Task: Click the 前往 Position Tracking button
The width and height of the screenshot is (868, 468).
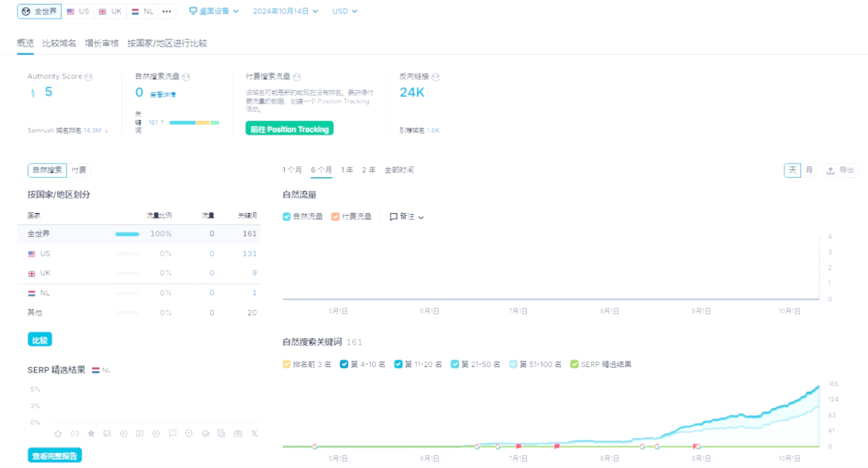Action: (290, 129)
